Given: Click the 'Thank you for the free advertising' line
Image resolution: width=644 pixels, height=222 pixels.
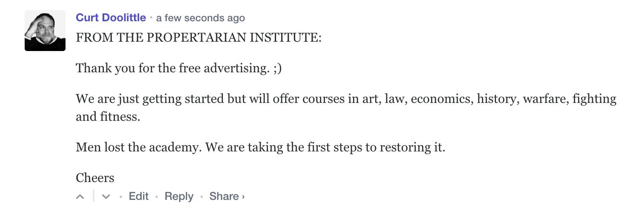Looking at the screenshot, I should coord(172,68).
